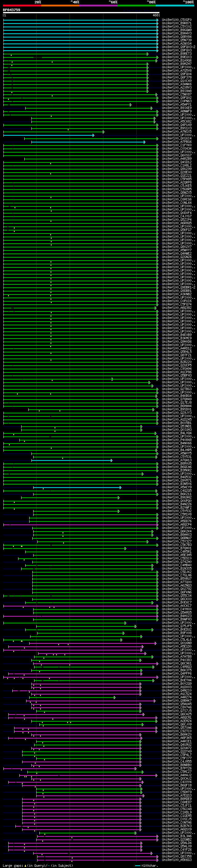197x868 pixels.
Task: Select UniRef100_A7PBG6 label
Action: tap(177, 142)
